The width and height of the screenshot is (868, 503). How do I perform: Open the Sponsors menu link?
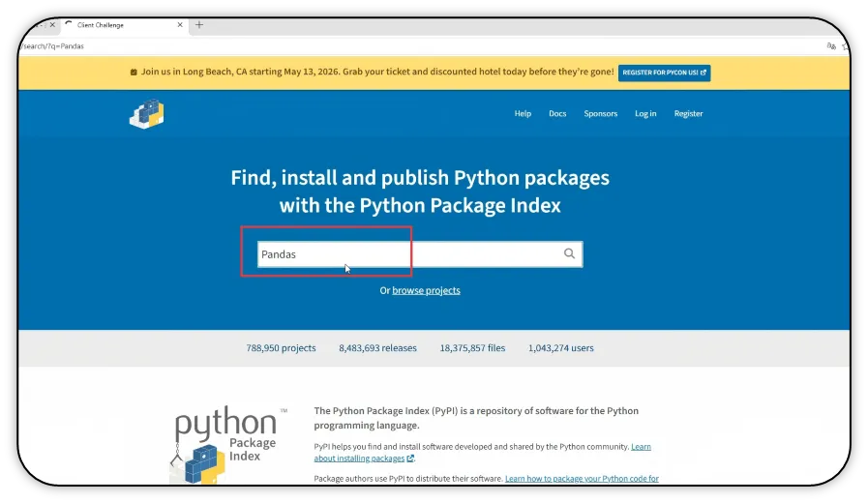pos(601,113)
